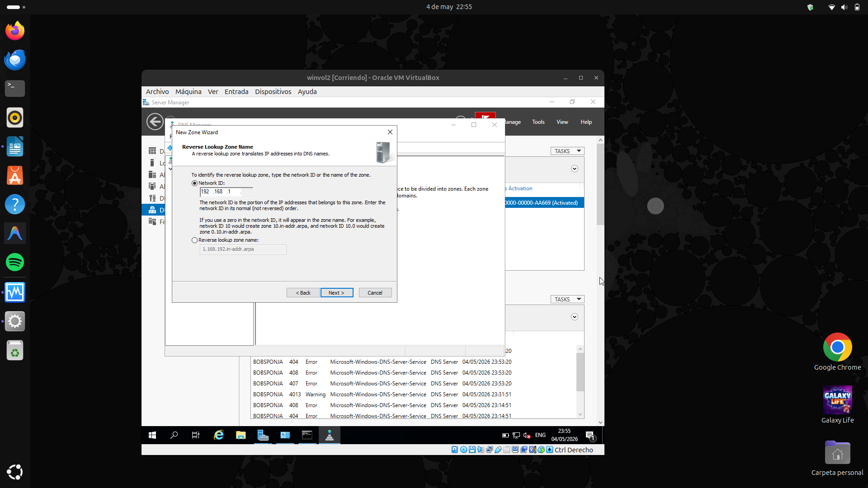Open the Windows taskbar clock 23:55
The width and height of the screenshot is (868, 488).
pyautogui.click(x=564, y=435)
